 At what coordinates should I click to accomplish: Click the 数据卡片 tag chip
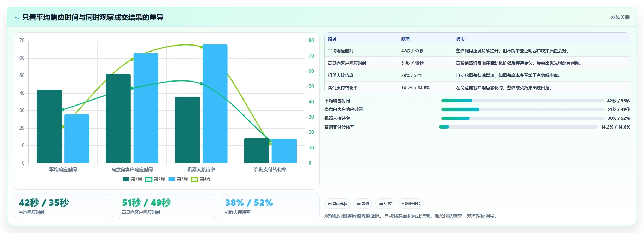[411, 204]
